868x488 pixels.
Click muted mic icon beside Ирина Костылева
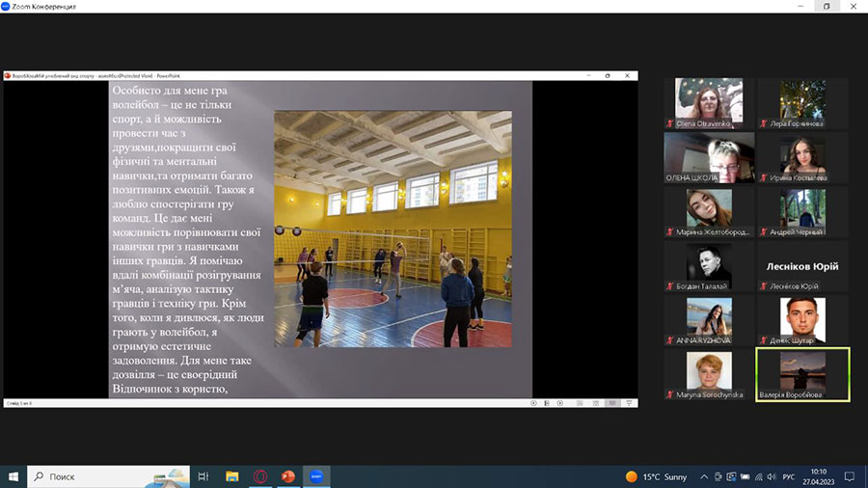pyautogui.click(x=764, y=178)
